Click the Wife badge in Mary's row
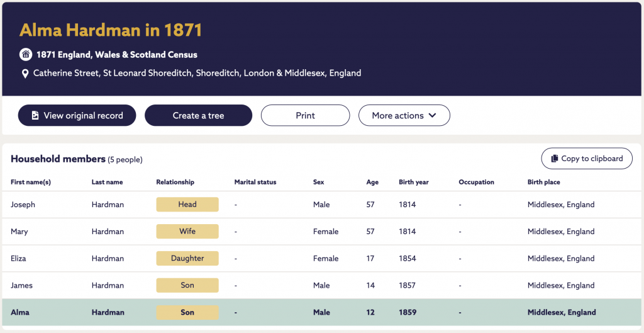Screen dimensions: 644x333 point(187,232)
